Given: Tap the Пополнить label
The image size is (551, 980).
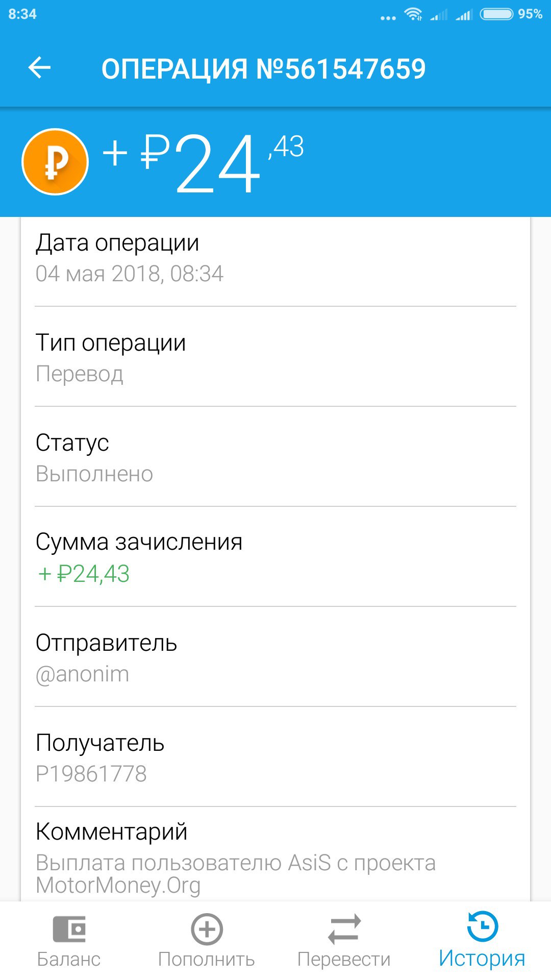Looking at the screenshot, I should [x=207, y=959].
